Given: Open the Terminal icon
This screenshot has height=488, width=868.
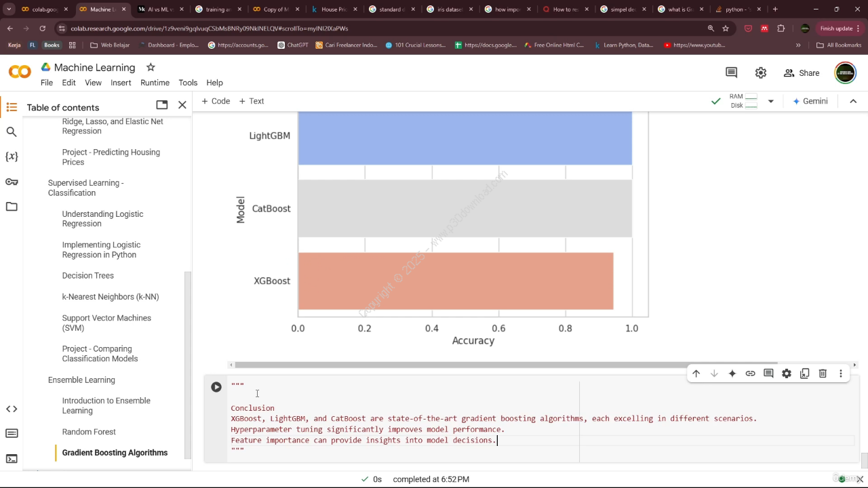Looking at the screenshot, I should pos(12,459).
